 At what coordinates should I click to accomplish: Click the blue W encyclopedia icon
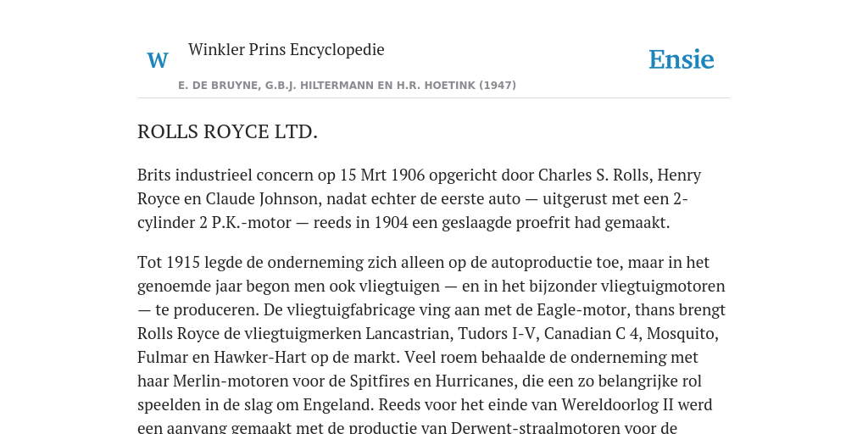[157, 60]
